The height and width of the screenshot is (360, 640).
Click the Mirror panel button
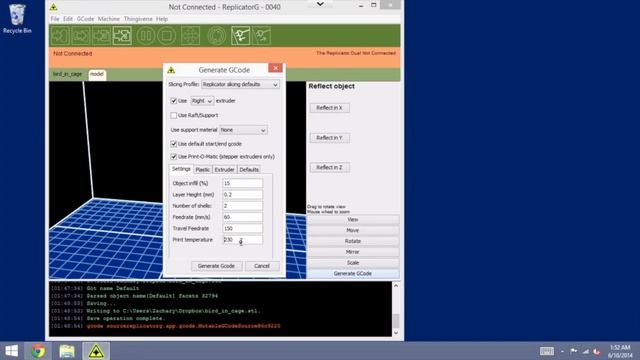(353, 252)
